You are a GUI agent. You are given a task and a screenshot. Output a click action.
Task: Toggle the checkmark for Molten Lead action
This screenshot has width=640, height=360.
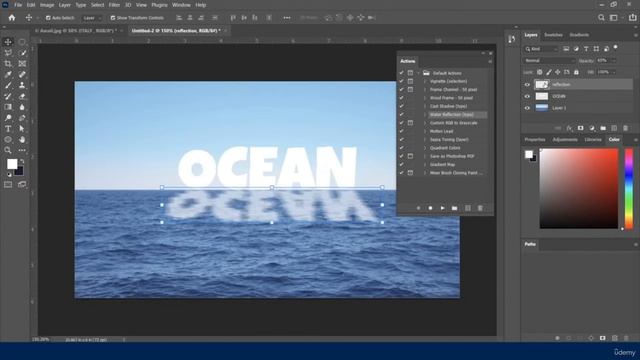(x=402, y=131)
